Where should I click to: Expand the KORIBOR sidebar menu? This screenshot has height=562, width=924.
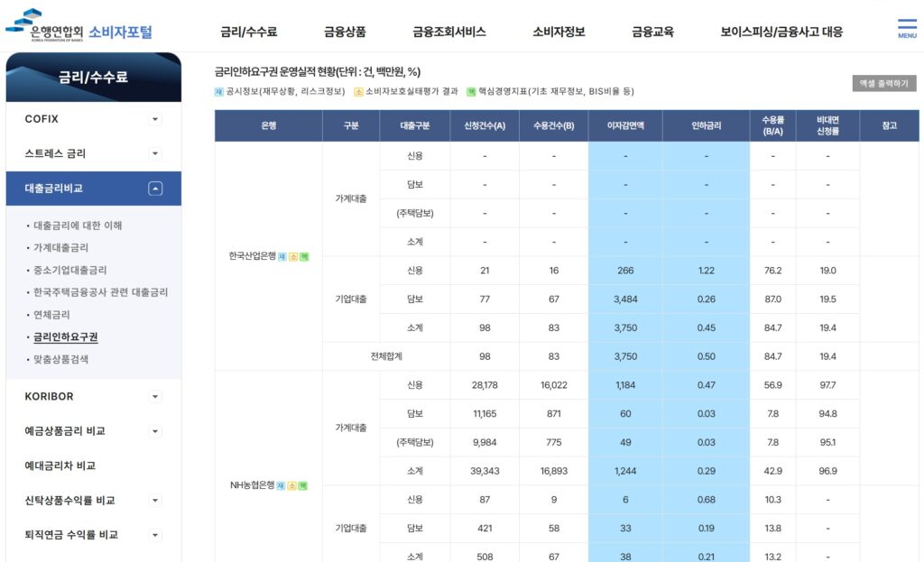click(154, 396)
